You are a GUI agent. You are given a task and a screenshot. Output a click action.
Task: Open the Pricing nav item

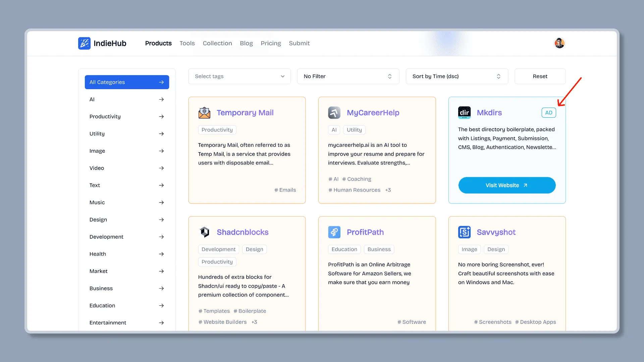(x=271, y=43)
